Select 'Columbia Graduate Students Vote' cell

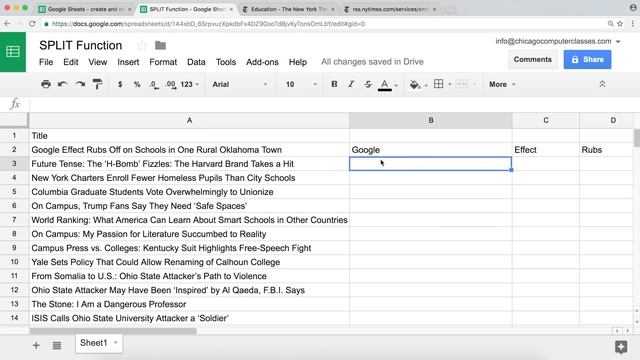189,192
